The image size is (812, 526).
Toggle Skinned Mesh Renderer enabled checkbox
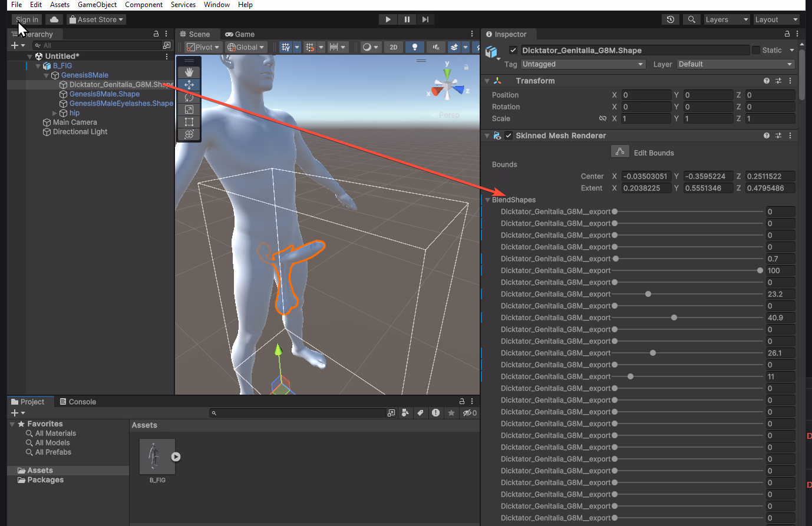click(509, 135)
